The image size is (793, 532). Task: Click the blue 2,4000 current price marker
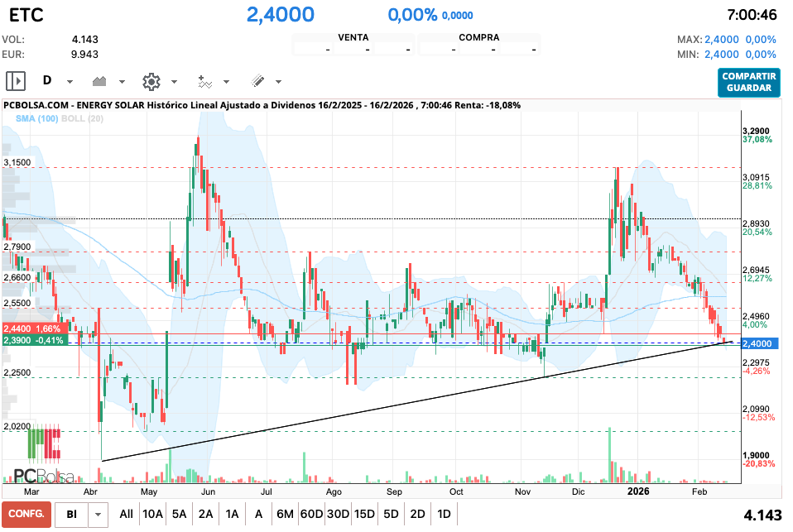click(760, 344)
